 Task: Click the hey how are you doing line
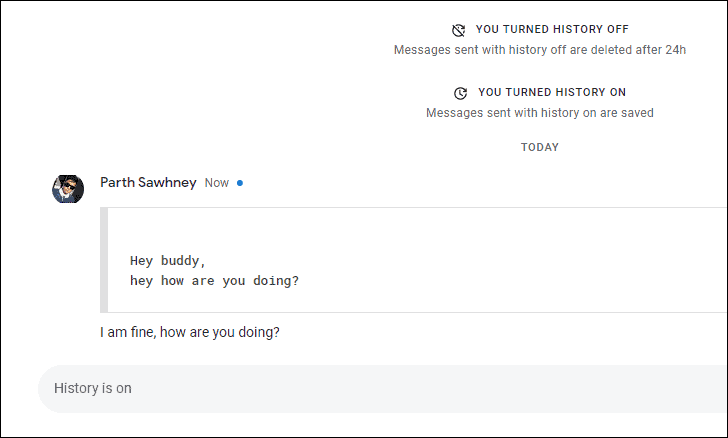click(214, 281)
